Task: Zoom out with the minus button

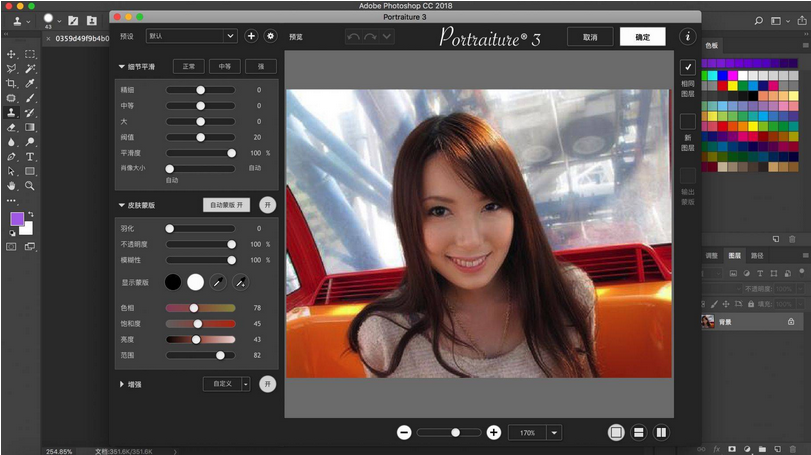Action: coord(404,433)
